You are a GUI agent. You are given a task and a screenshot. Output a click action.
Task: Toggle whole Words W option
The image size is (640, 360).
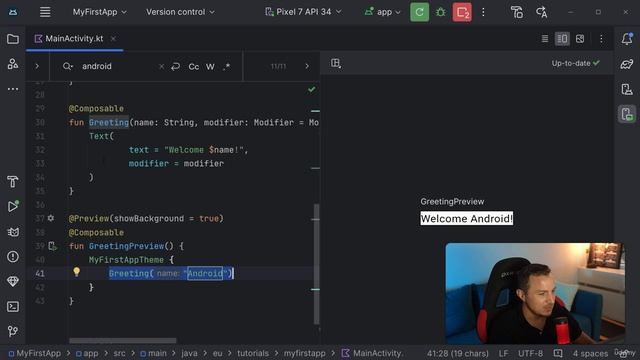pos(210,67)
